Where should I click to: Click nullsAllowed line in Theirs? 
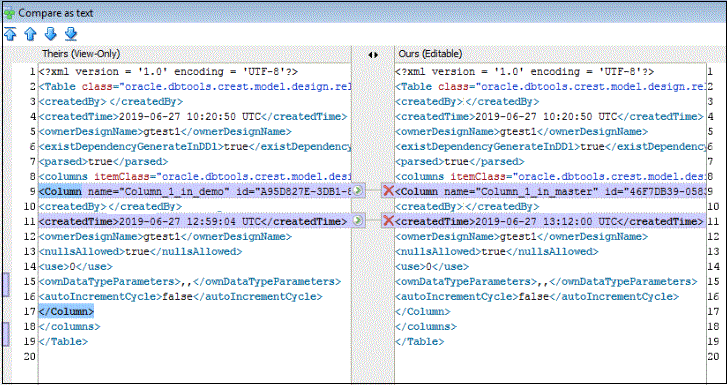pos(140,252)
